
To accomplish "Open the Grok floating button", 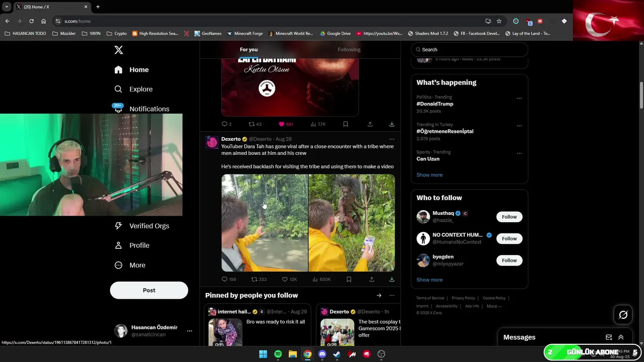I will tap(623, 315).
